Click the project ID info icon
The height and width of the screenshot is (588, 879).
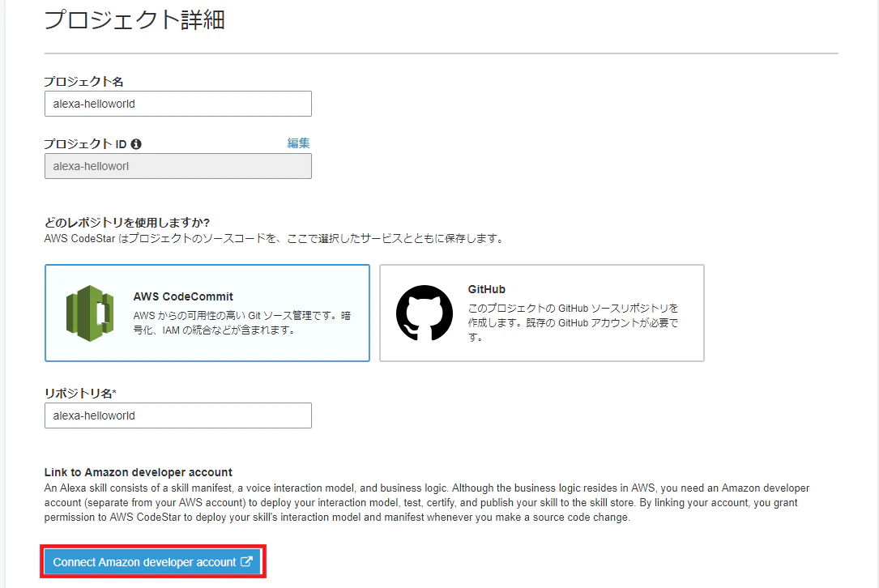point(136,144)
